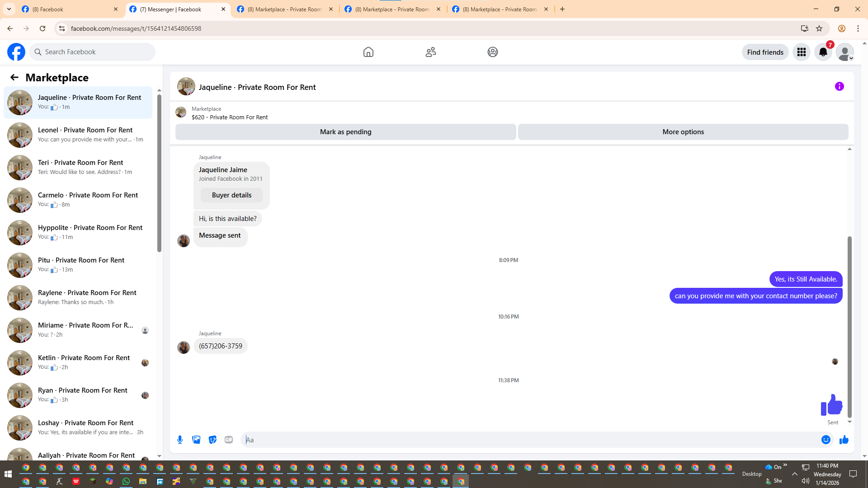Viewport: 868px width, 488px height.
Task: Open the GIF picker
Action: click(229, 440)
